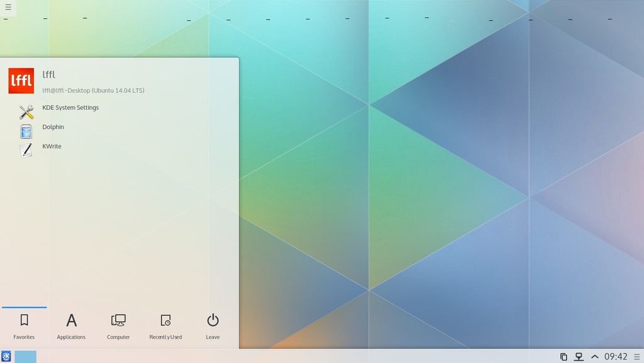Image resolution: width=644 pixels, height=363 pixels.
Task: Open the panel settings hamburger icon
Action: [637, 357]
